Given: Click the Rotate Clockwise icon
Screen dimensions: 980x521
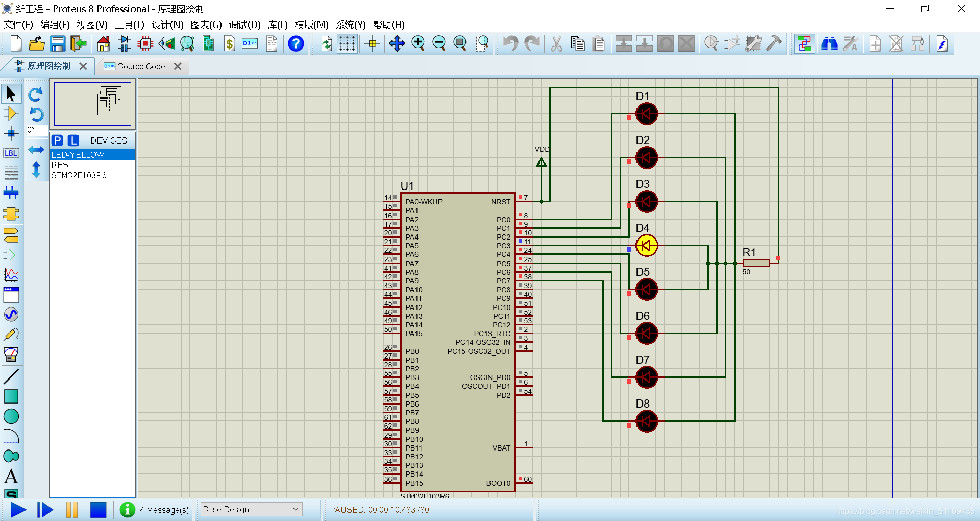Looking at the screenshot, I should click(x=36, y=94).
